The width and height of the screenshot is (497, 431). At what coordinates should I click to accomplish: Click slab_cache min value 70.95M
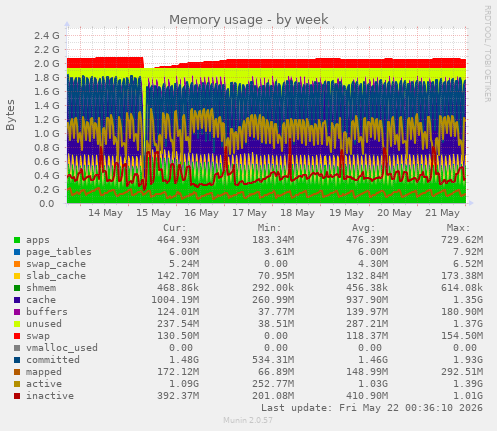pos(276,276)
